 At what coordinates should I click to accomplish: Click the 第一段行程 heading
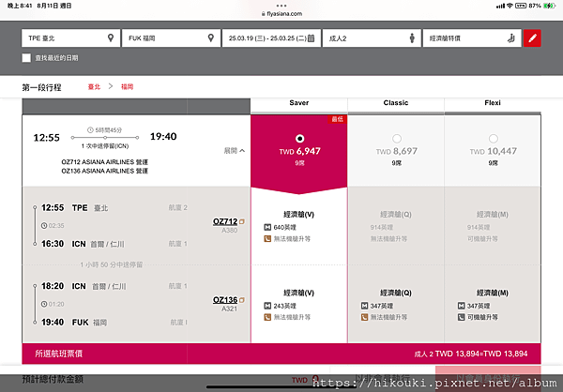(41, 87)
